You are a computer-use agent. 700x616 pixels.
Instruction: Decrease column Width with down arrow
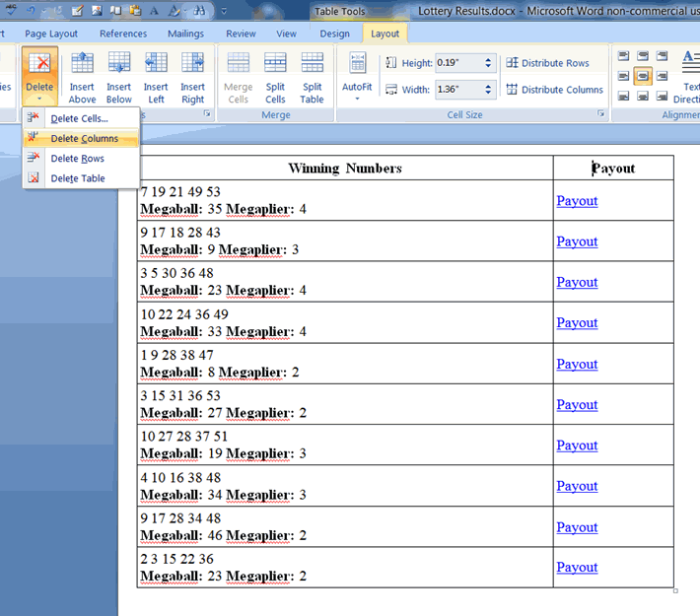(488, 93)
